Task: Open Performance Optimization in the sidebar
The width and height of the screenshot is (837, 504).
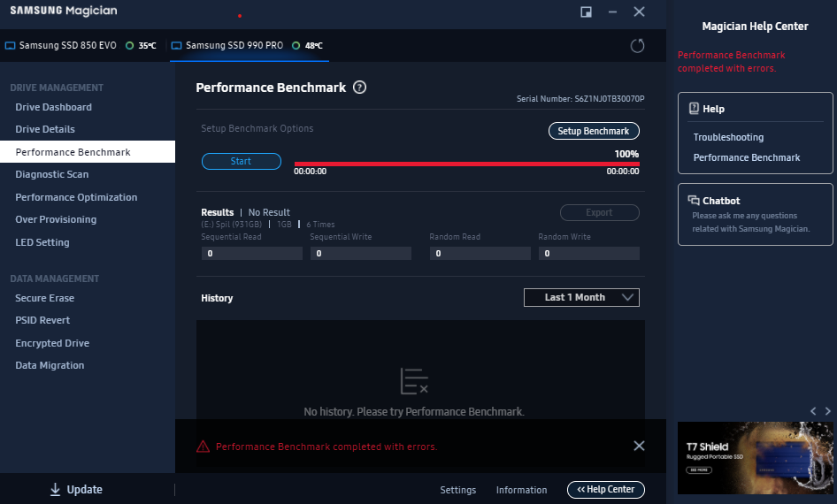Action: point(76,197)
